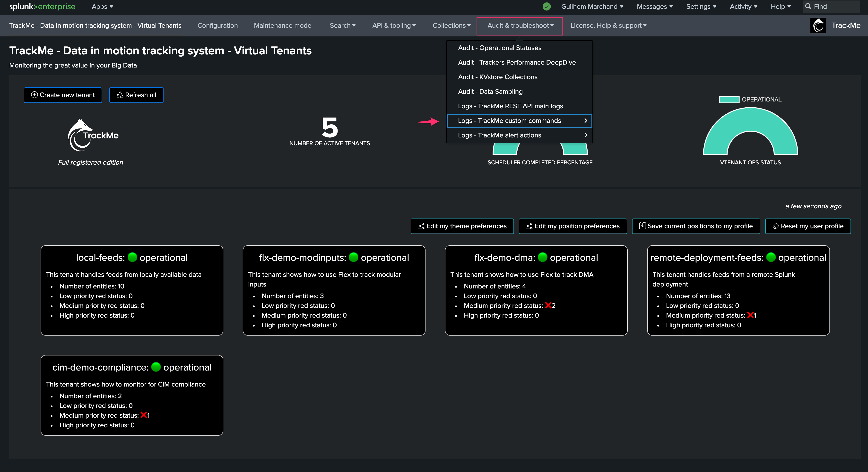
Task: Open Maintenance mode page
Action: tap(282, 25)
